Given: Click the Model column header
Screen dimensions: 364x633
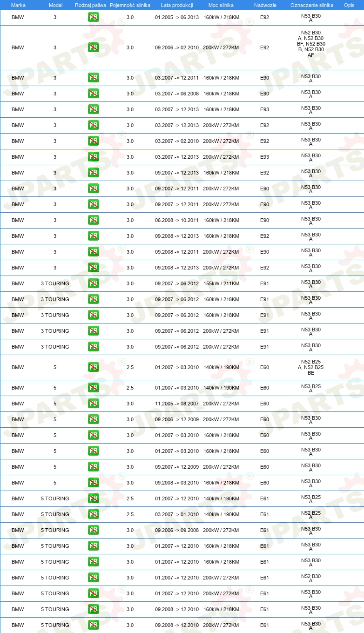Looking at the screenshot, I should point(55,5).
